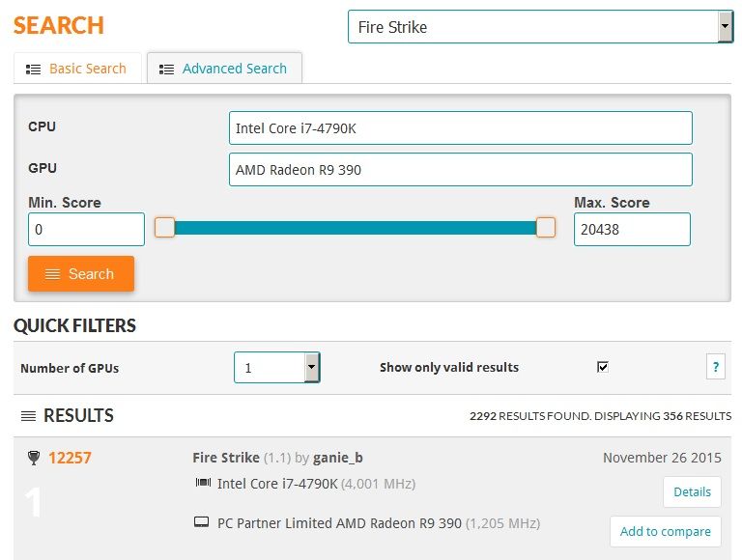The height and width of the screenshot is (560, 742).
Task: Click the Min. Score input box
Action: pyautogui.click(x=86, y=229)
